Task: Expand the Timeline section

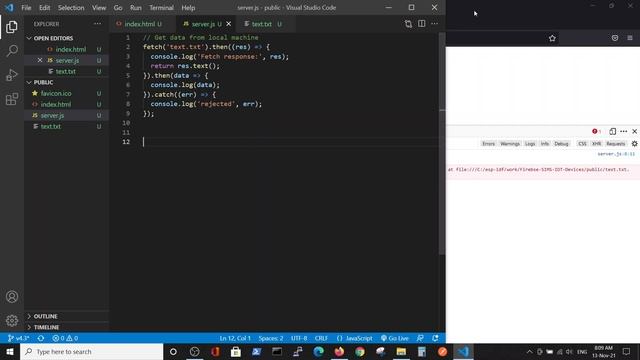Action: 66,327
